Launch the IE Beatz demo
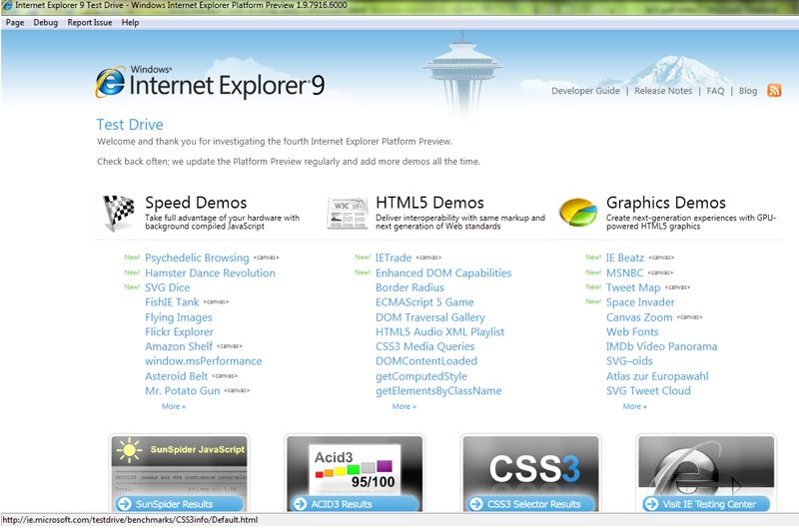This screenshot has width=799, height=532. 625,258
